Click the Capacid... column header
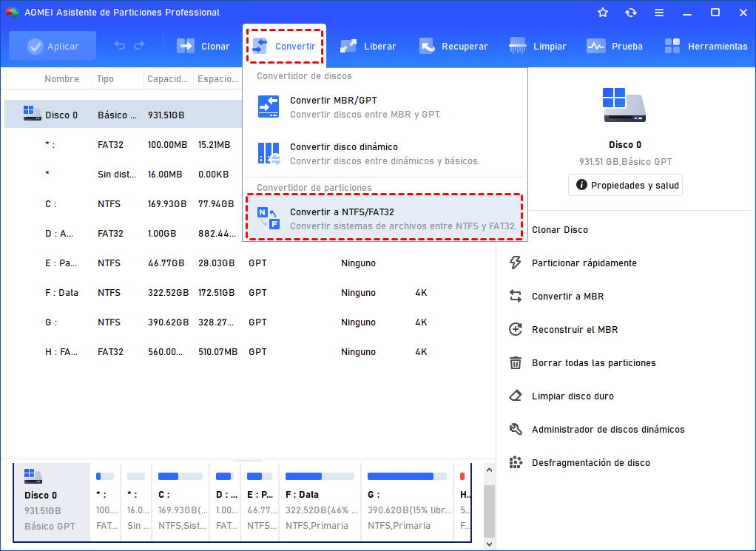Image resolution: width=756 pixels, height=551 pixels. (168, 79)
